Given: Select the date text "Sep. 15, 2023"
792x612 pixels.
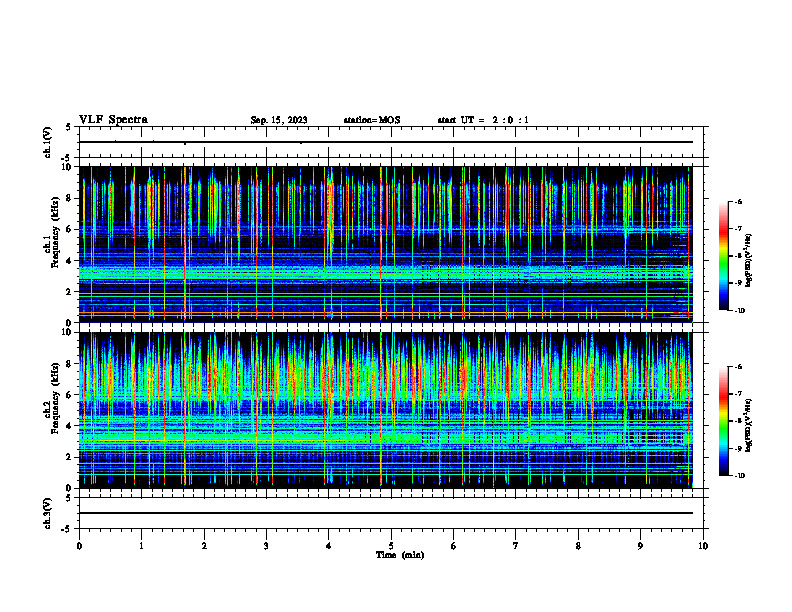Looking at the screenshot, I should tap(279, 120).
